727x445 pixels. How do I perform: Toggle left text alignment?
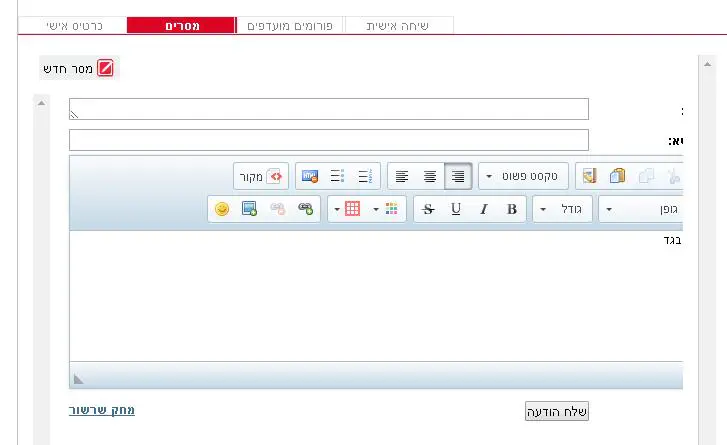pos(402,176)
